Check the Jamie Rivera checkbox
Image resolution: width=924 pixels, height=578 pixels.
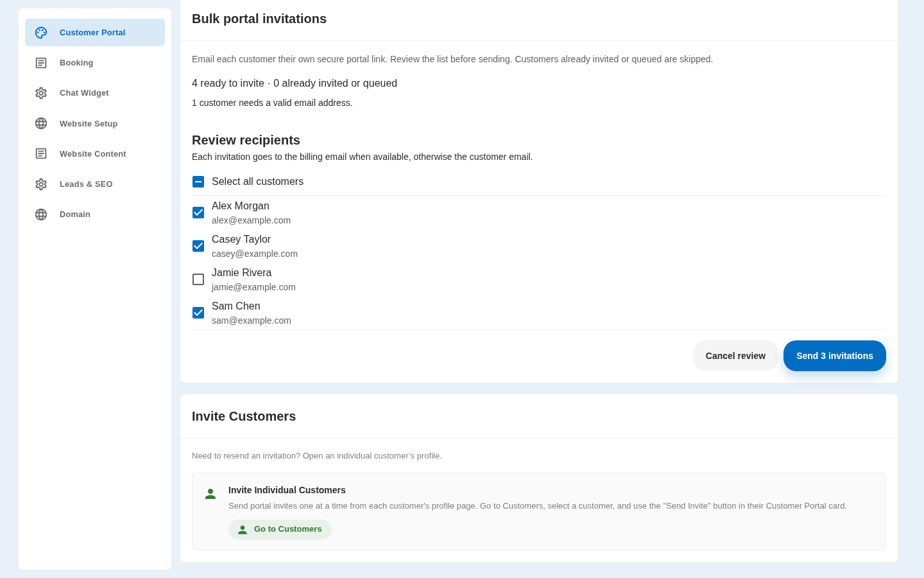(198, 279)
